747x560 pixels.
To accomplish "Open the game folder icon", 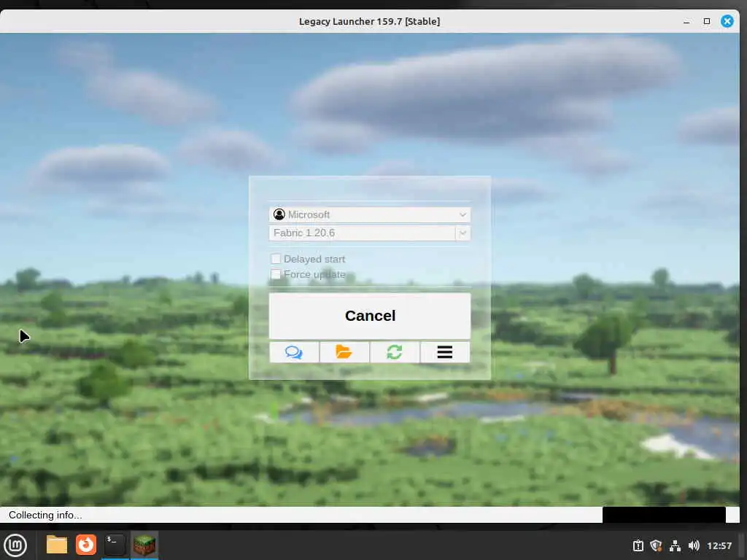I will [x=344, y=352].
